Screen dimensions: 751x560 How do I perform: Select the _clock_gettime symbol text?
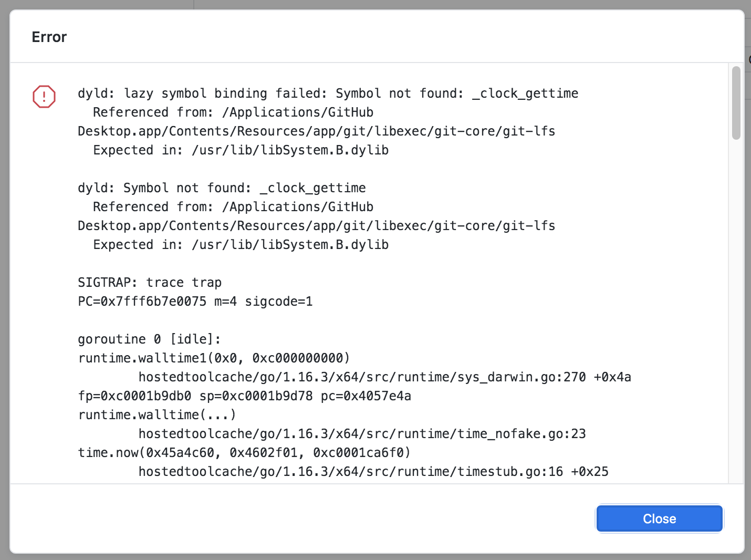(524, 93)
